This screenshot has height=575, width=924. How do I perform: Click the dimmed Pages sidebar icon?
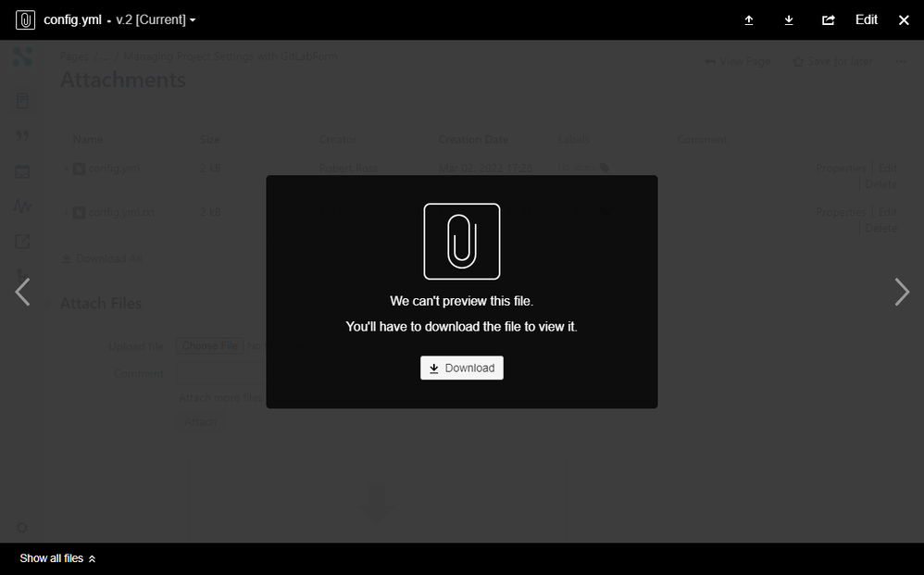click(x=22, y=101)
